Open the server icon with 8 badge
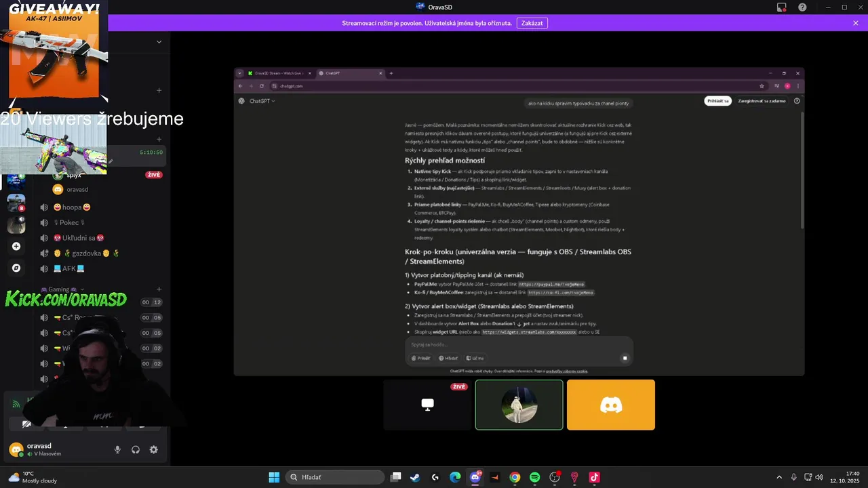This screenshot has height=488, width=868. tap(16, 203)
